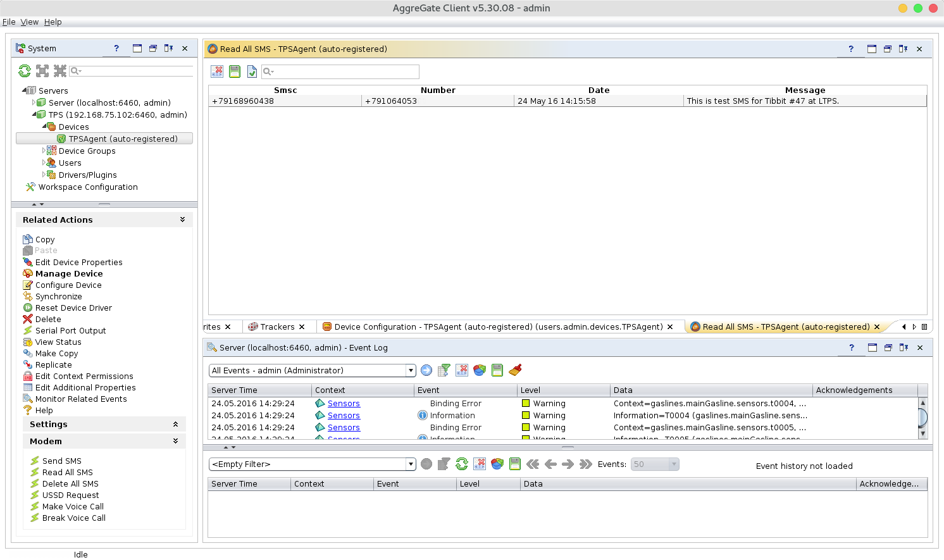
Task: Click the blue arrow activate-filter icon in Event Log
Action: [426, 370]
